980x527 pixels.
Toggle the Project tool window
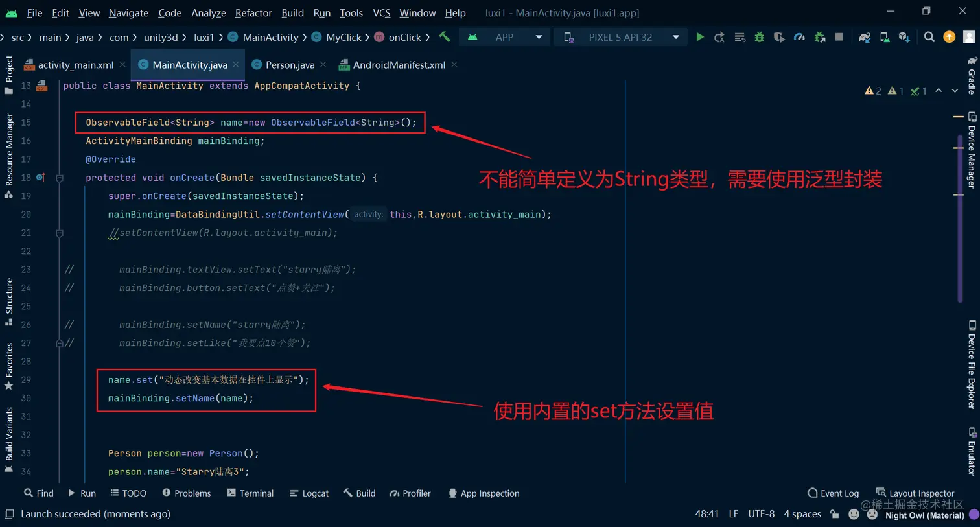point(9,74)
